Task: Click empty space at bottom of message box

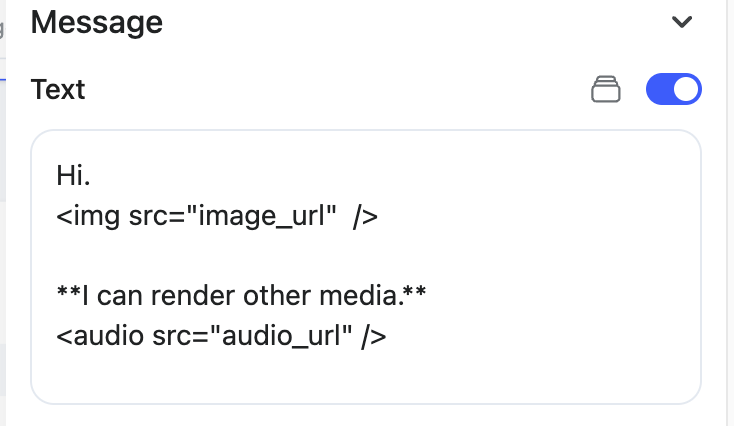Action: pos(365,382)
